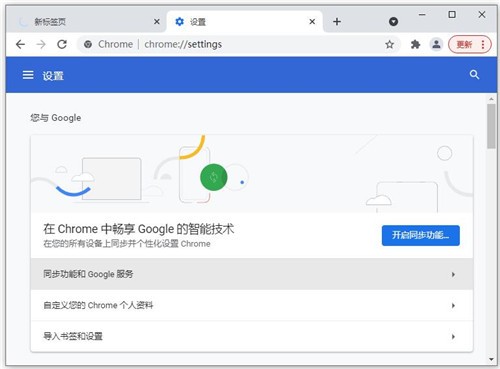The image size is (500, 369).
Task: Open the profile avatar icon
Action: (x=436, y=44)
